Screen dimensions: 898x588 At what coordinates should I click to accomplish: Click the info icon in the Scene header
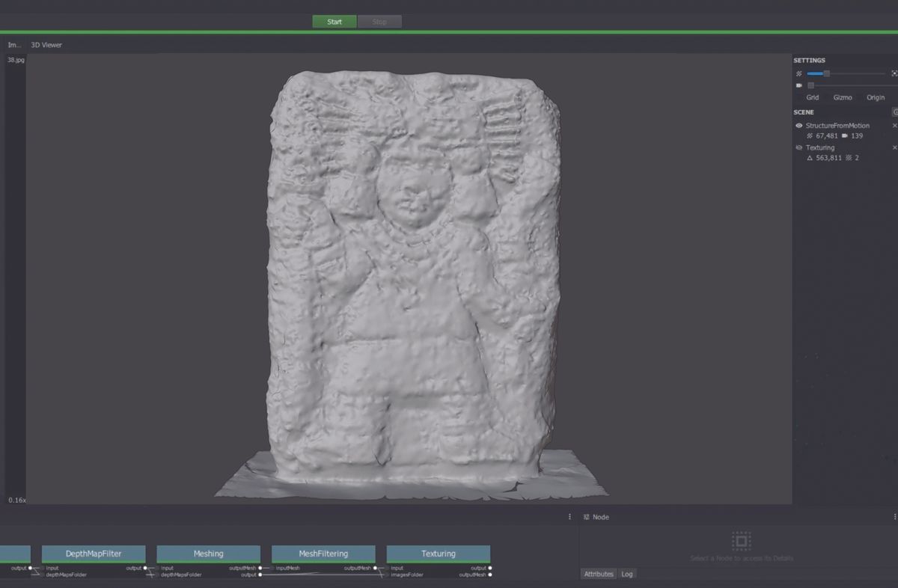click(x=895, y=112)
